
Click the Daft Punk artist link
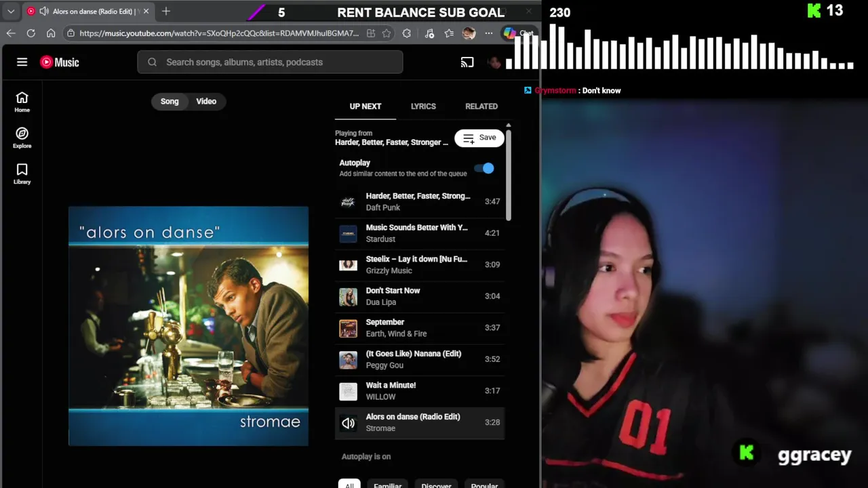383,207
